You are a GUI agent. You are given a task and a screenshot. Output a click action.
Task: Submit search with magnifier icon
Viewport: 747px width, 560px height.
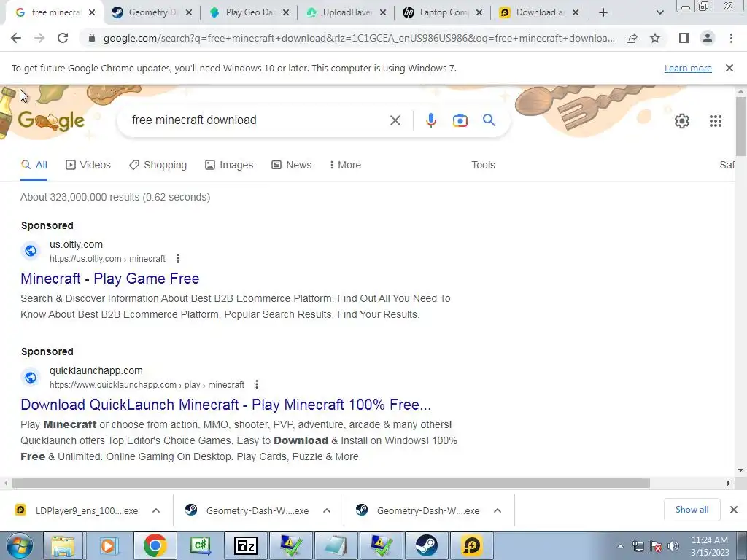coord(489,120)
